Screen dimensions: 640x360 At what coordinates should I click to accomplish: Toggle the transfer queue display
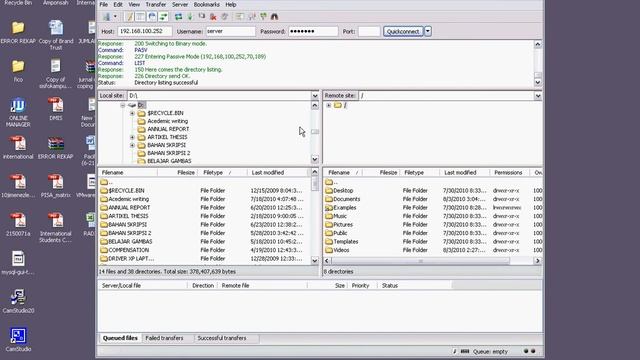(163, 17)
